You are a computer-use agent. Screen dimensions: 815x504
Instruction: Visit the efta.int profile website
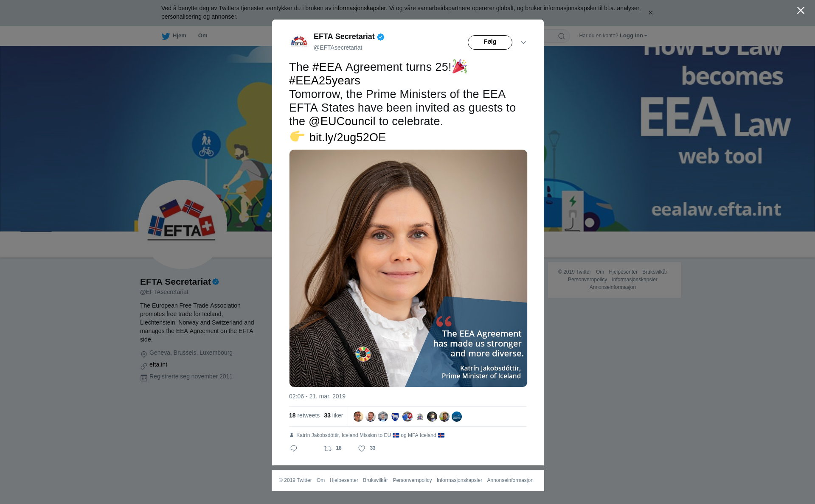click(x=158, y=364)
